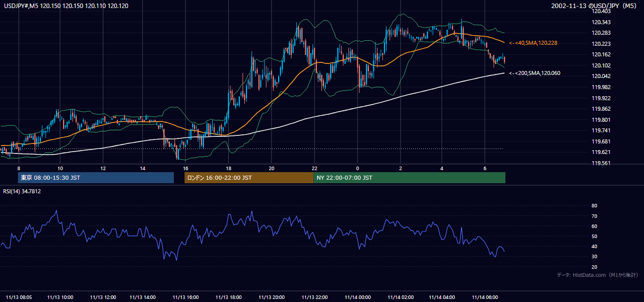Screen dimensions: 644x302
Task: Click hour tick 14 under price chart
Action: (143, 168)
